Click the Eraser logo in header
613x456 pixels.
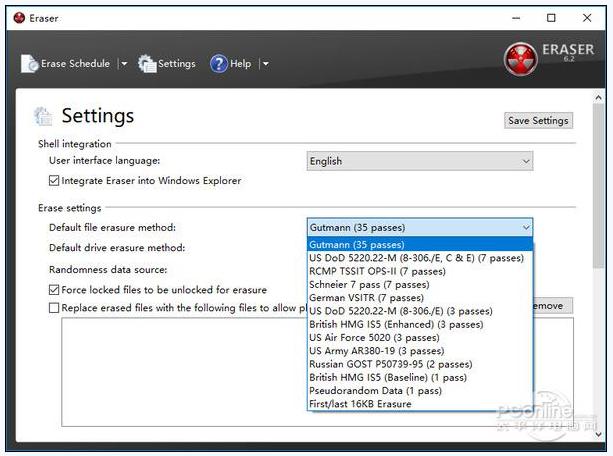521,59
